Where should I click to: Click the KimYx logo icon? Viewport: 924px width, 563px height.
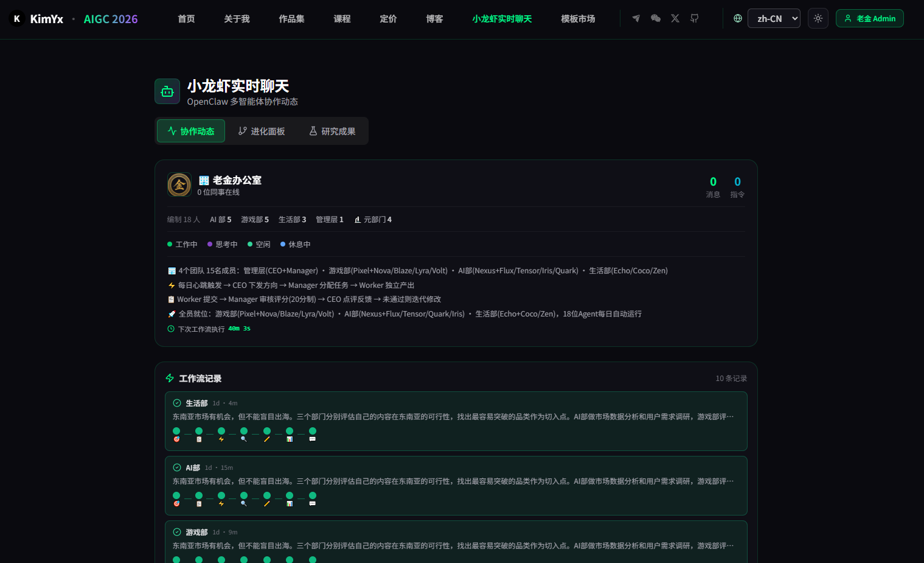(x=17, y=19)
